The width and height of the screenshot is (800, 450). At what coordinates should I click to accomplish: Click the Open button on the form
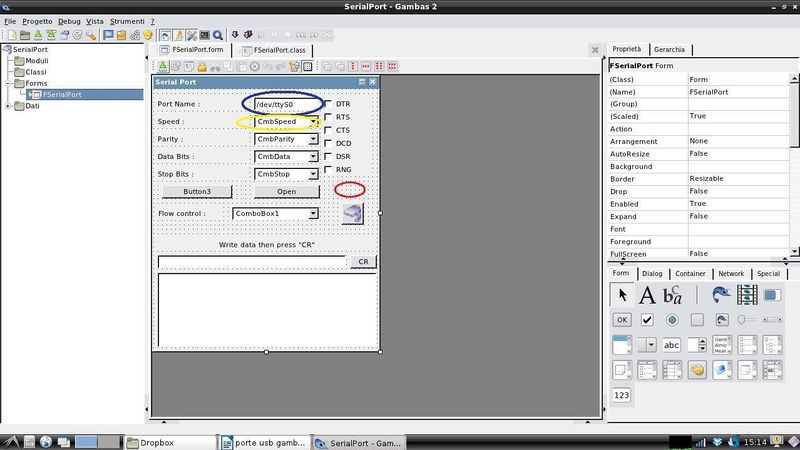coord(287,191)
